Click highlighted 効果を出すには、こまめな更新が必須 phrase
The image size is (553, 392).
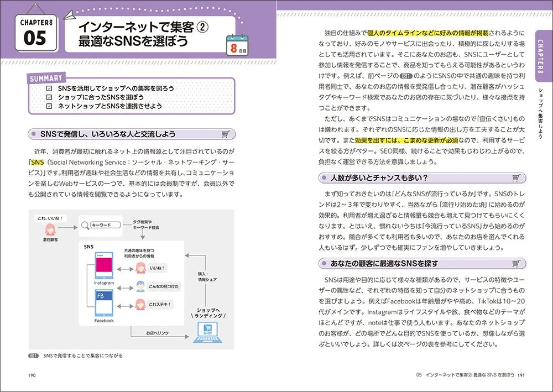(x=406, y=140)
